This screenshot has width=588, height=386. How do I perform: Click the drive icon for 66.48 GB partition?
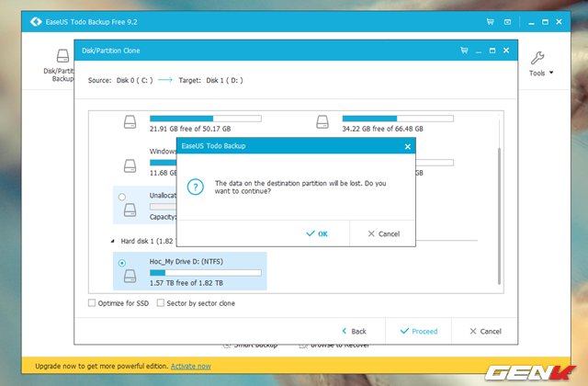[x=322, y=122]
